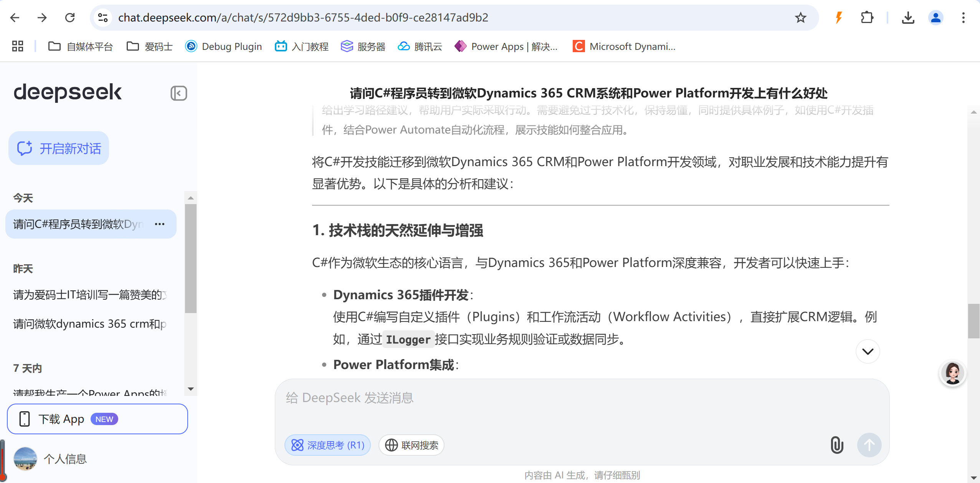Open the Power Apps bookmark

click(x=506, y=46)
